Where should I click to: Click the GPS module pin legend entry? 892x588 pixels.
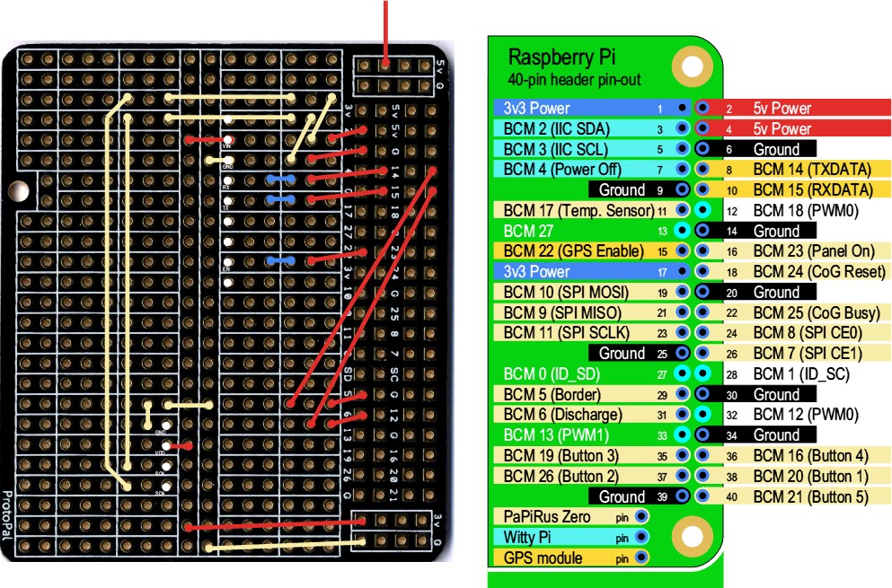coord(571,557)
